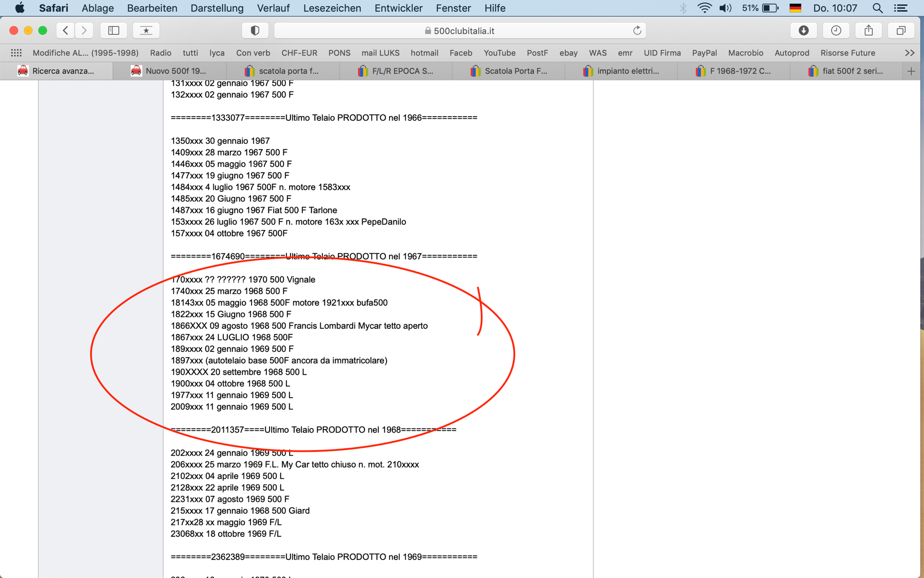Open the PONS bookmark
Image resolution: width=924 pixels, height=578 pixels.
[x=339, y=53]
